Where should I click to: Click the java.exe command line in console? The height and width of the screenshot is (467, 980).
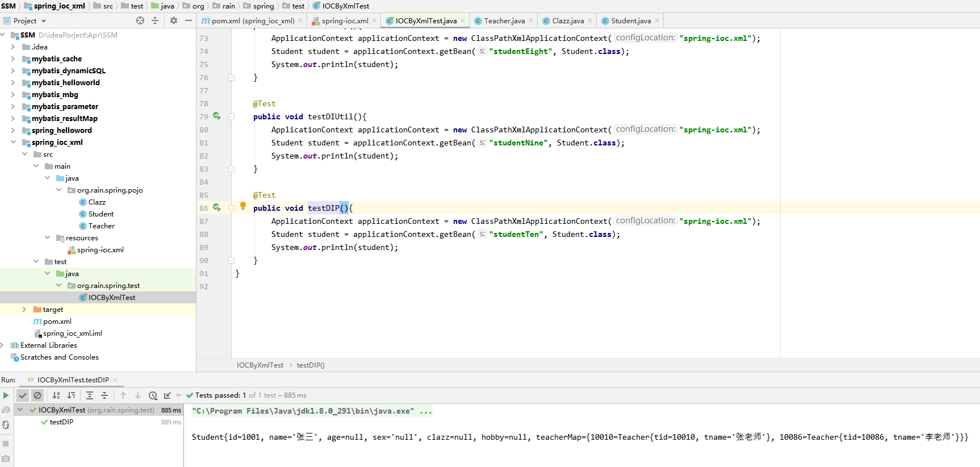point(312,411)
